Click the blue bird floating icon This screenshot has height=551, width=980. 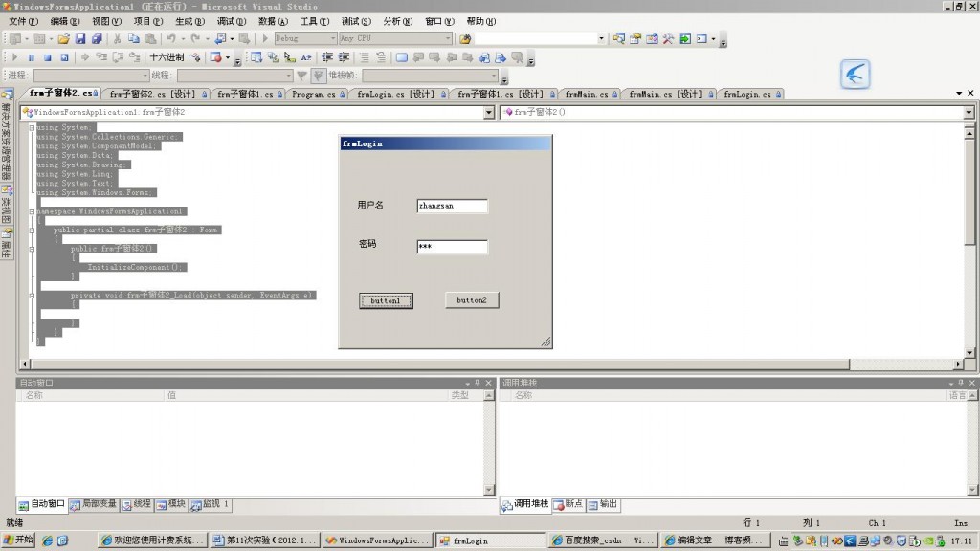pos(855,75)
